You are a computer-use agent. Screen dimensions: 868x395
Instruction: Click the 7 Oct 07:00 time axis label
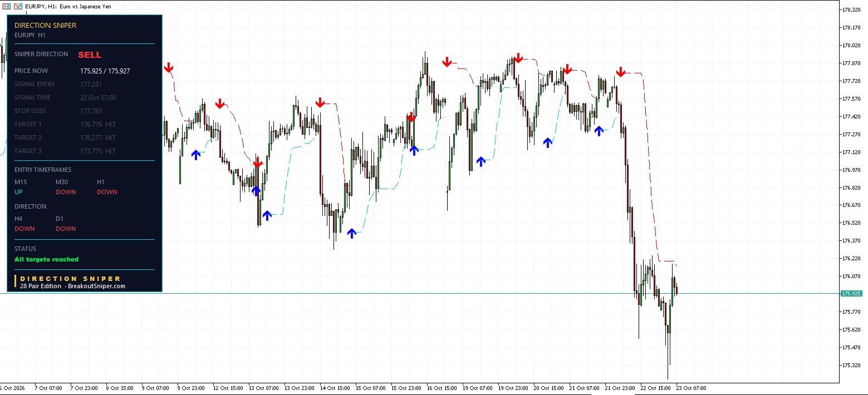point(48,388)
